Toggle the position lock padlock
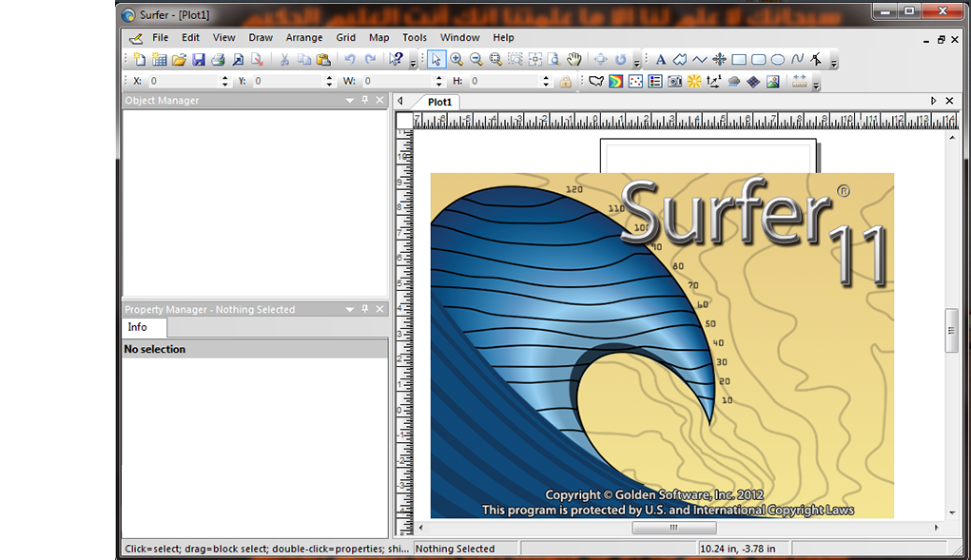Viewport: 971px width, 560px height. pos(564,81)
